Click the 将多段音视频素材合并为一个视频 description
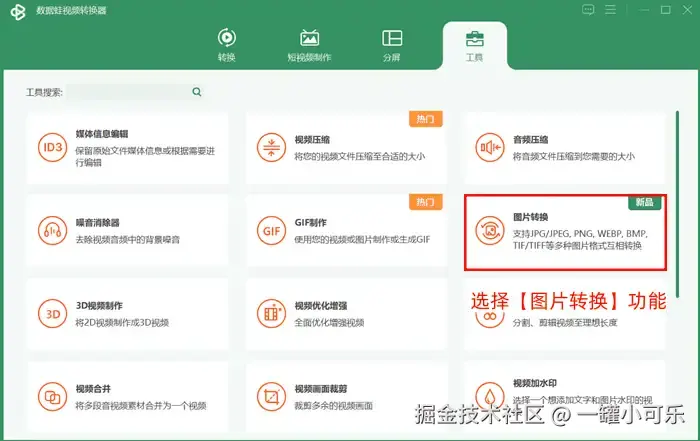Screen dimensions: 700x441 coord(141,406)
